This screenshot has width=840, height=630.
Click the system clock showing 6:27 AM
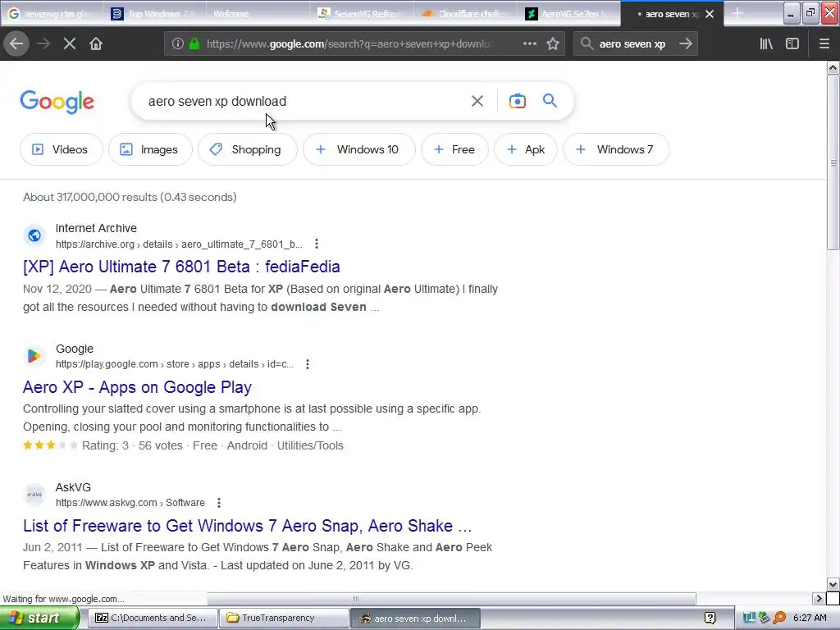coord(810,619)
